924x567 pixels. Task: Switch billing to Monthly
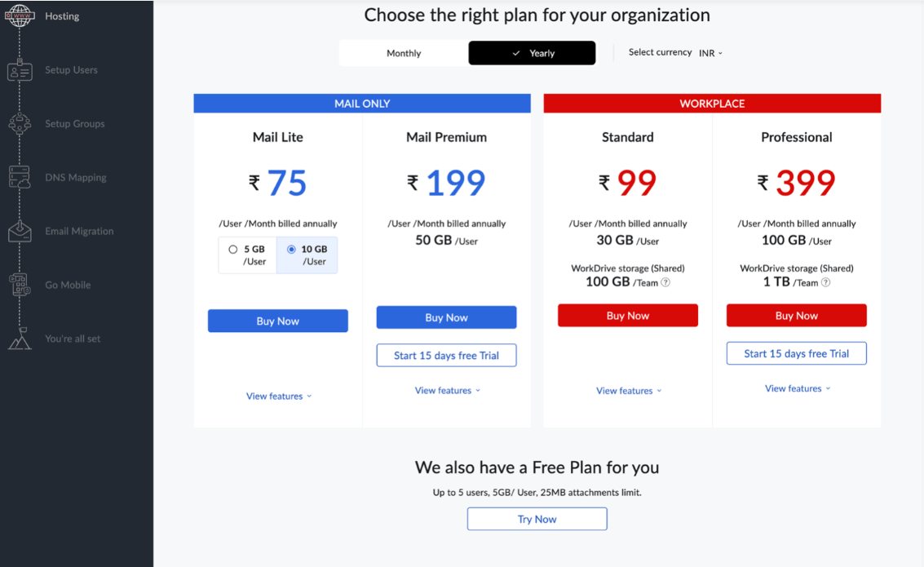[403, 52]
